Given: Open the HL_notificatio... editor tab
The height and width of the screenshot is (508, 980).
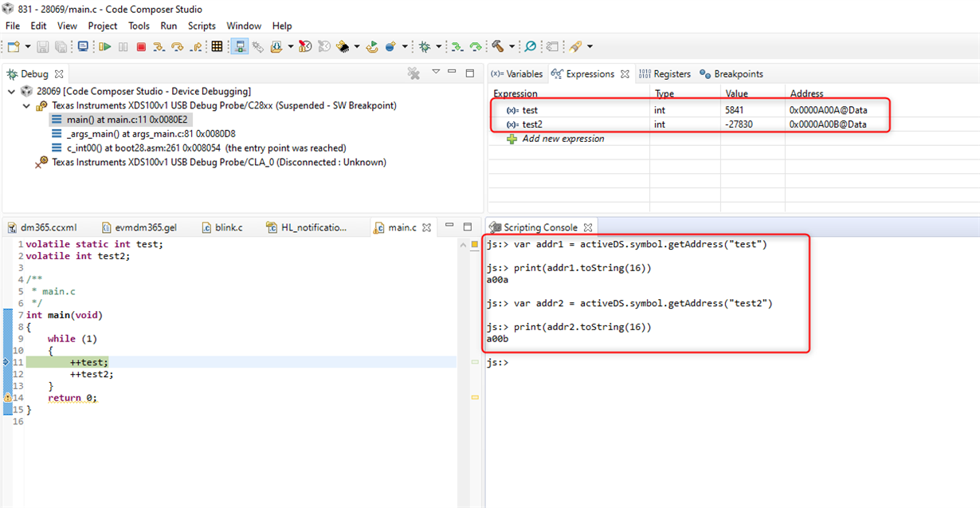Looking at the screenshot, I should (x=307, y=227).
